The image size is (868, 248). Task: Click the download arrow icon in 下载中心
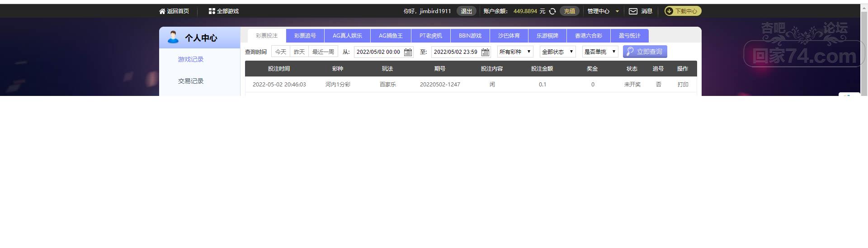point(669,11)
